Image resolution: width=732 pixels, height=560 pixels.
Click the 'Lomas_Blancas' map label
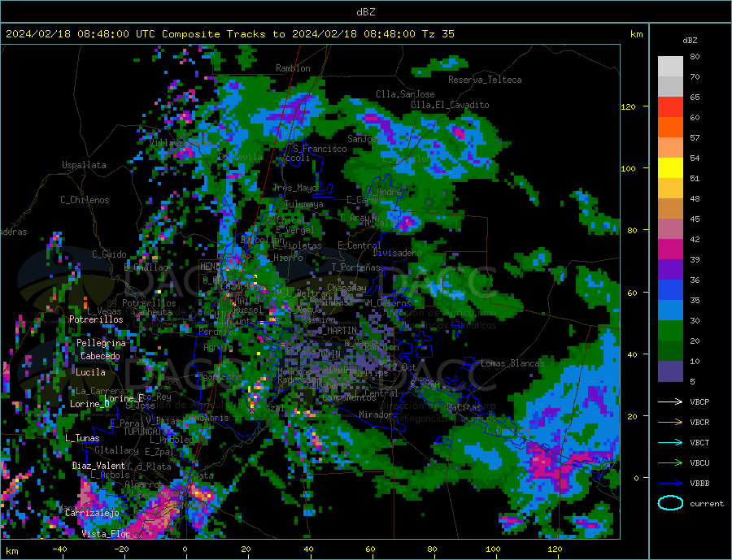[x=512, y=363]
